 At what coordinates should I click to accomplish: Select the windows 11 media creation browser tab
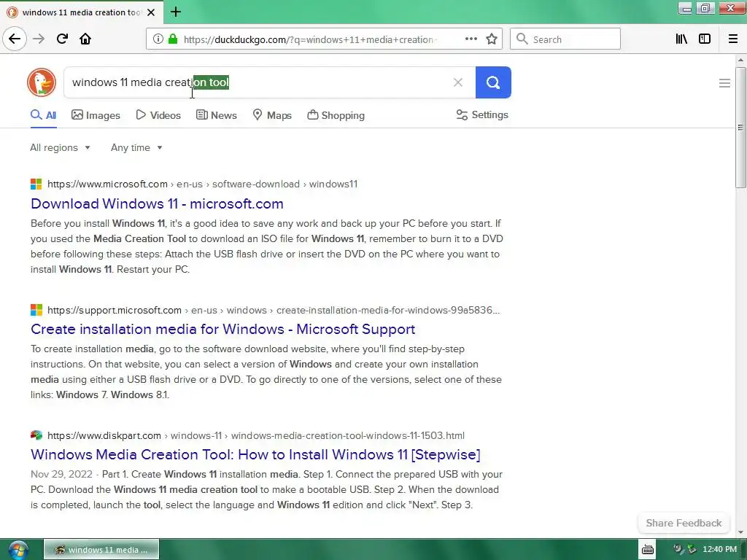click(82, 12)
